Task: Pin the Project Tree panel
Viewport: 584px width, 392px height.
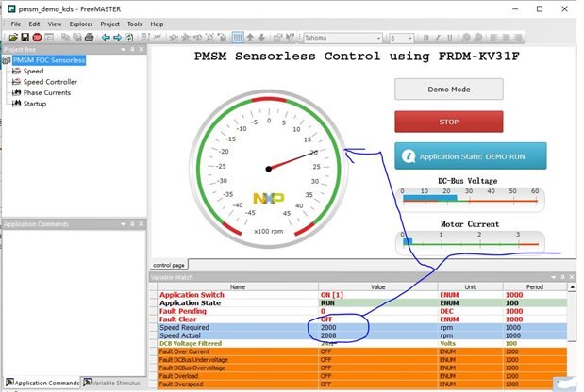Action: coord(132,49)
